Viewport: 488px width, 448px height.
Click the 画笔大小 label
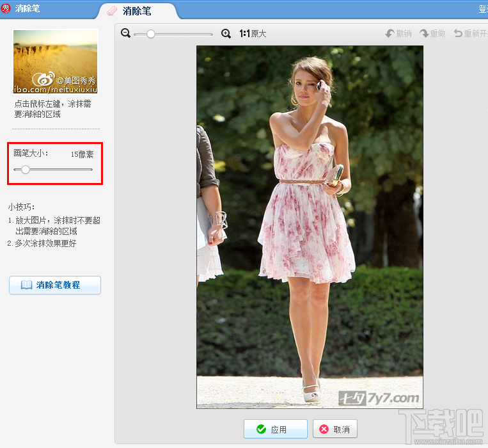click(x=31, y=153)
